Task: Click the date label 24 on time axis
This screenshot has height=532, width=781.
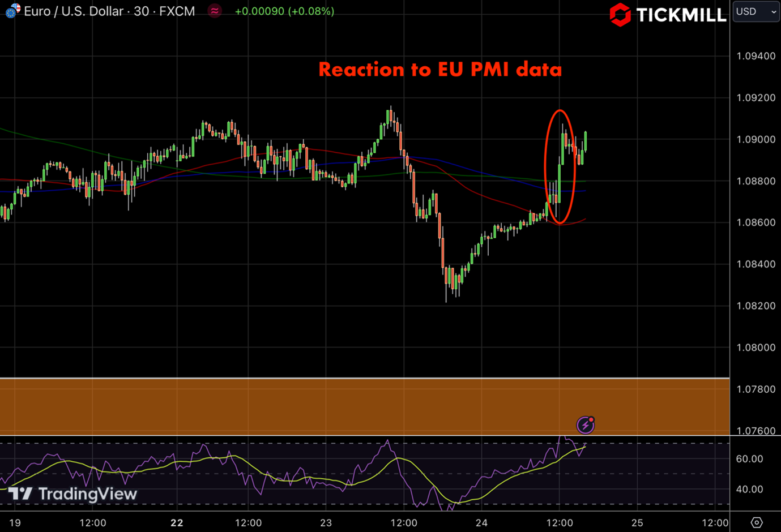Action: [x=481, y=522]
